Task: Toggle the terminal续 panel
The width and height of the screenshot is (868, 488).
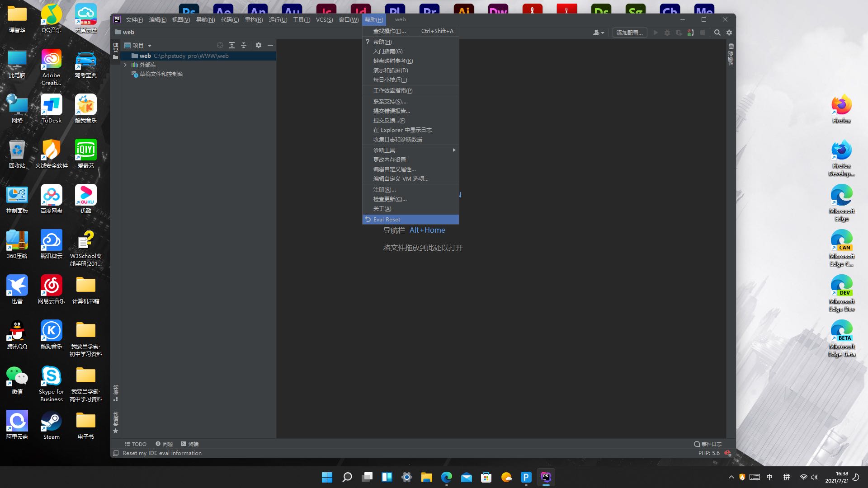Action: [189, 443]
